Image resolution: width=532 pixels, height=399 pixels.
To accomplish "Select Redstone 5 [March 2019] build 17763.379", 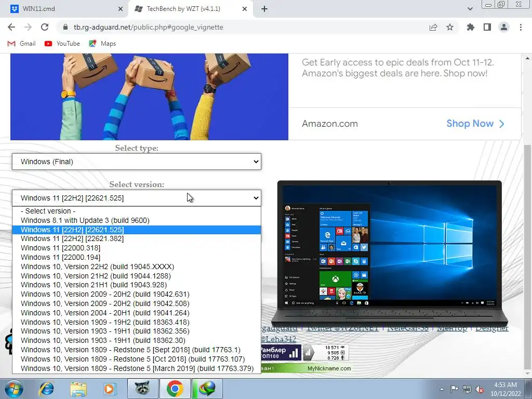I will [x=137, y=368].
